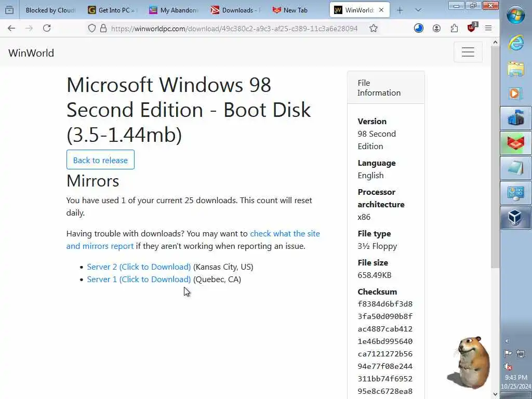Open the Windows Start orb
Image resolution: width=532 pixels, height=399 pixels.
pos(516,15)
